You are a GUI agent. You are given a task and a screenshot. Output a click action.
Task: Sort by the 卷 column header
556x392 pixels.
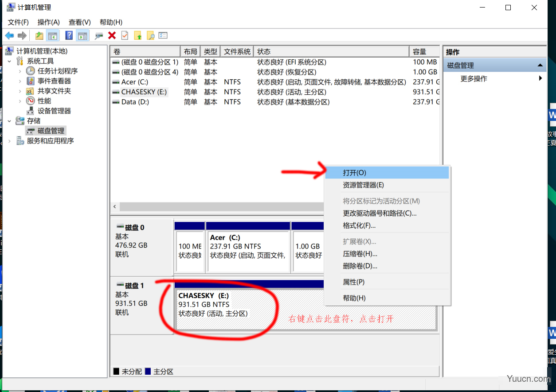point(145,51)
